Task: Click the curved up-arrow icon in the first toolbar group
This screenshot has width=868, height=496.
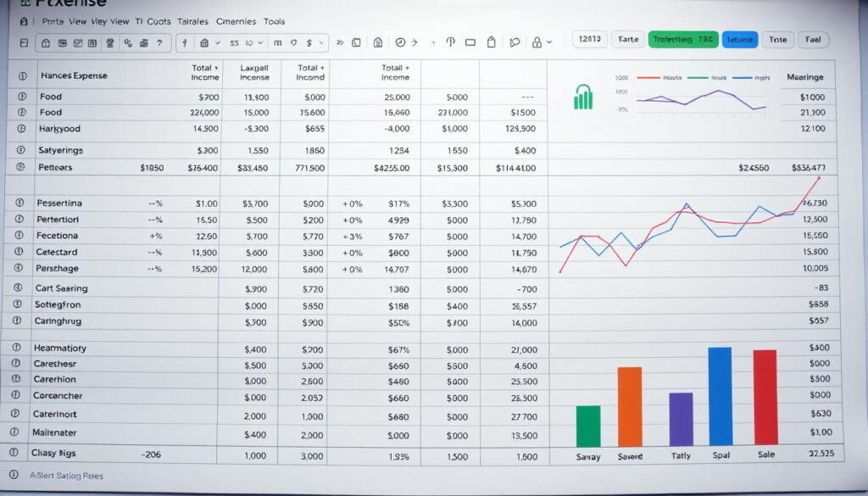Action: (x=160, y=42)
